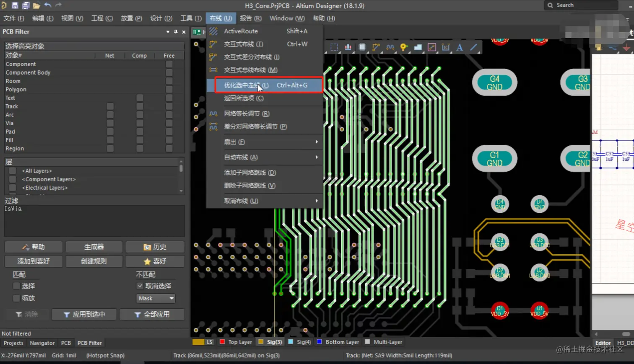
Task: Click the place string 'A' text icon
Action: [x=460, y=47]
